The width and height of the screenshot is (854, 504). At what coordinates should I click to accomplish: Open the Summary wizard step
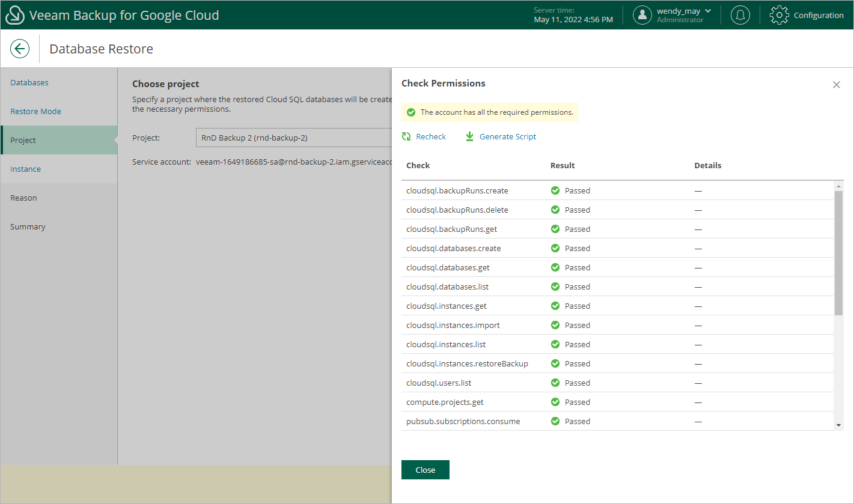click(59, 226)
